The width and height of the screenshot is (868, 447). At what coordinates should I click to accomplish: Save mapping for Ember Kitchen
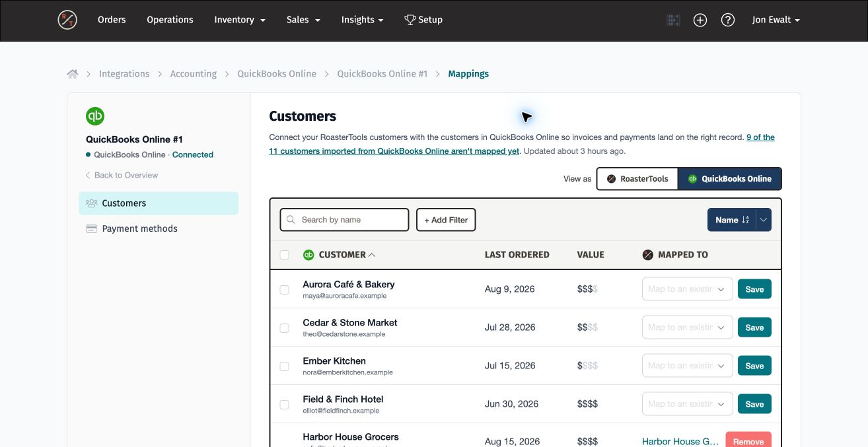[x=754, y=366]
